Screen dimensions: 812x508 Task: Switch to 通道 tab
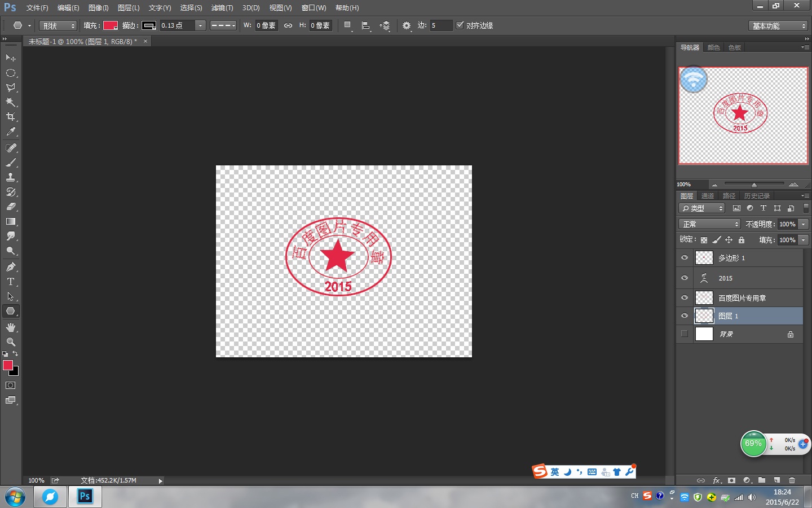click(x=708, y=196)
